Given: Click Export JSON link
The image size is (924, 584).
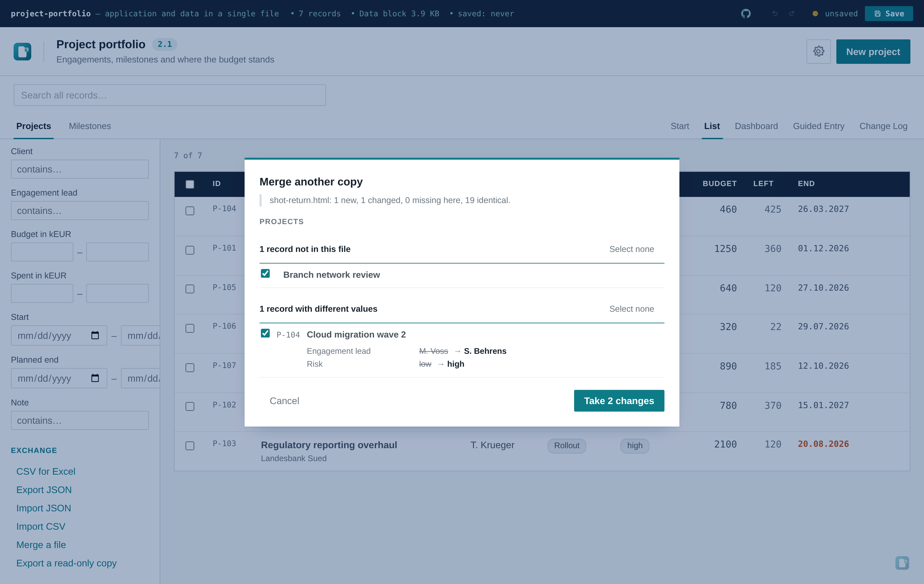Looking at the screenshot, I should 44,490.
